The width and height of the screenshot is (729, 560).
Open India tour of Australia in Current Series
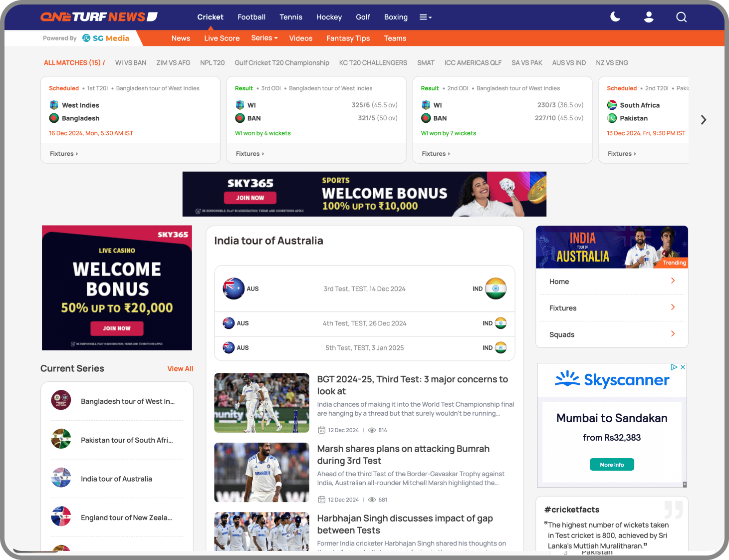tap(117, 479)
